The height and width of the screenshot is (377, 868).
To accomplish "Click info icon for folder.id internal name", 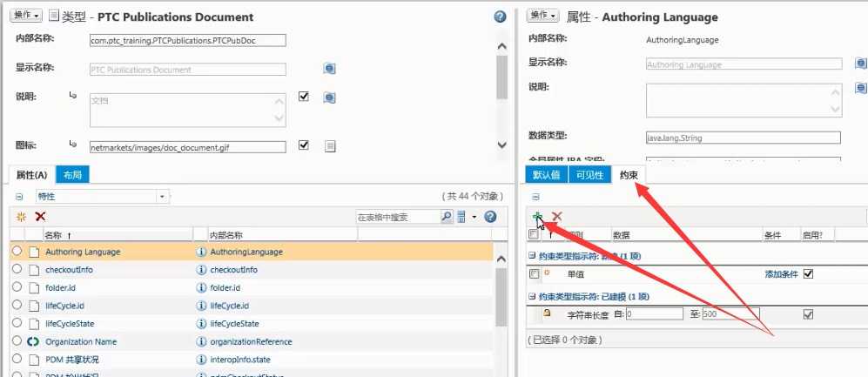I will [x=201, y=288].
